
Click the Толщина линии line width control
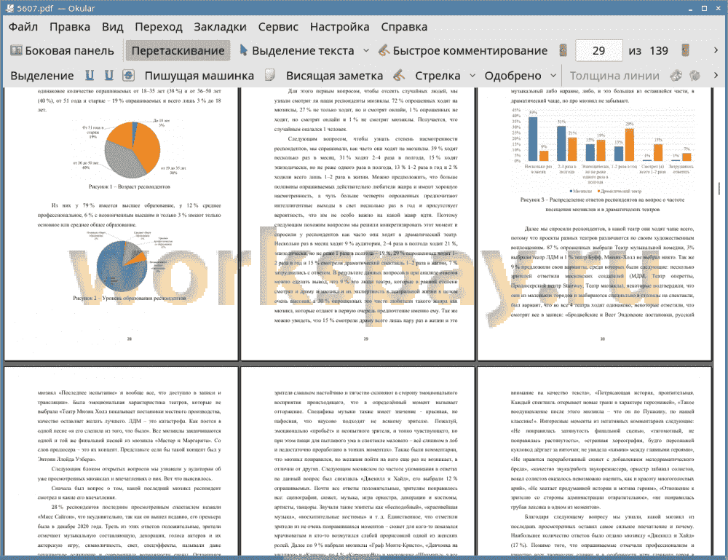point(614,76)
